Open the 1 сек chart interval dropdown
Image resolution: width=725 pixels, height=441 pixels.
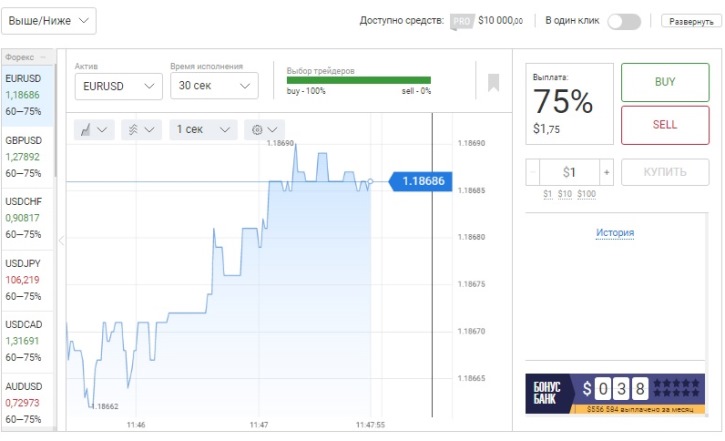point(204,129)
